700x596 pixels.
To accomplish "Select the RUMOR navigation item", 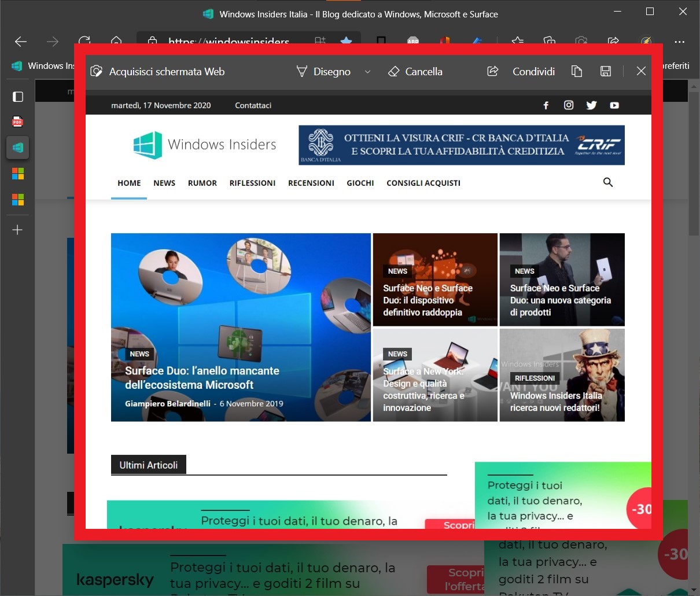I will point(202,183).
